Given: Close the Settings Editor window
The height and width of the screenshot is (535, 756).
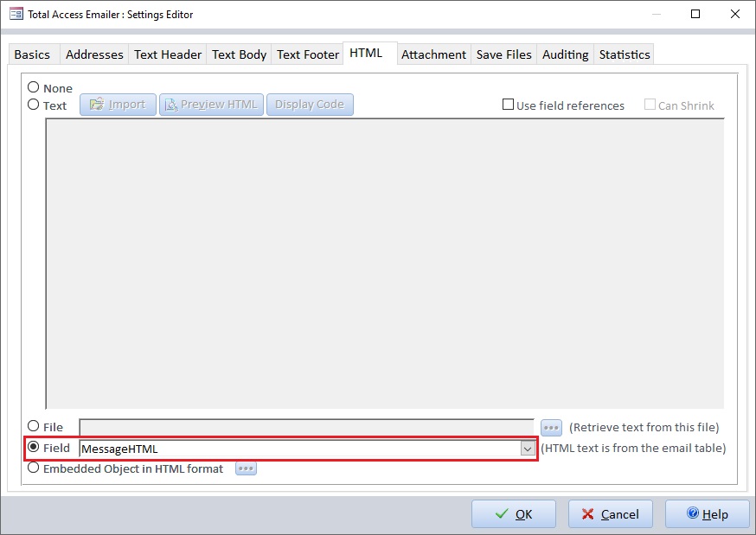Looking at the screenshot, I should pos(734,14).
